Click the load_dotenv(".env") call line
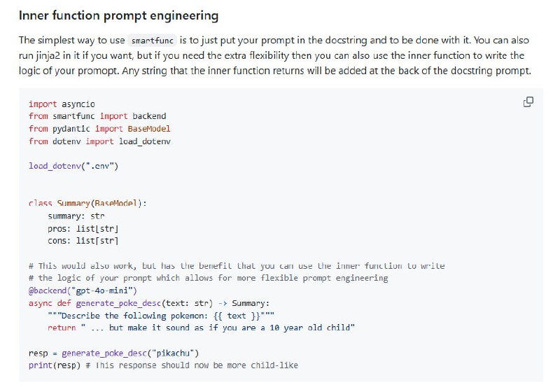The image size is (560, 392). click(x=73, y=166)
